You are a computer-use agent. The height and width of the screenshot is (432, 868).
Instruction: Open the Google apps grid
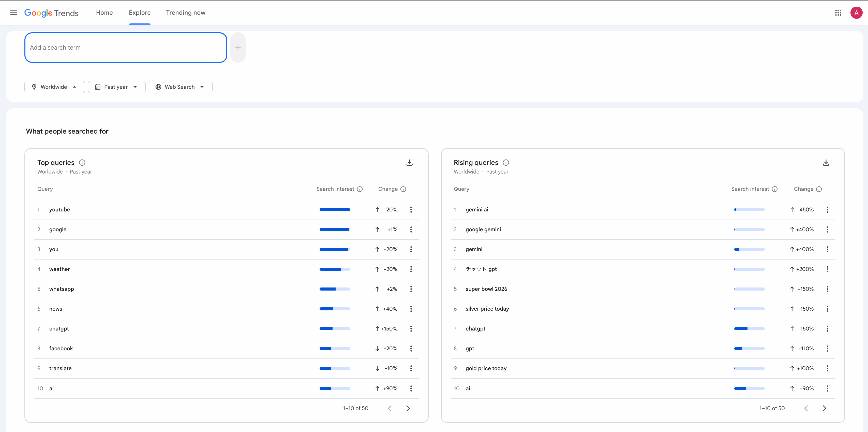click(x=838, y=13)
